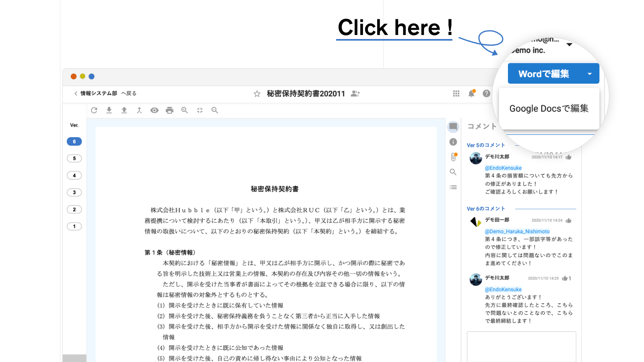Choose Google Docsで編集 from the menu

pyautogui.click(x=549, y=109)
